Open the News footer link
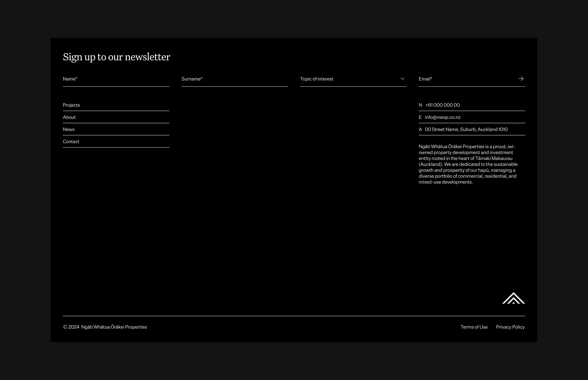The width and height of the screenshot is (588, 380). coord(69,129)
